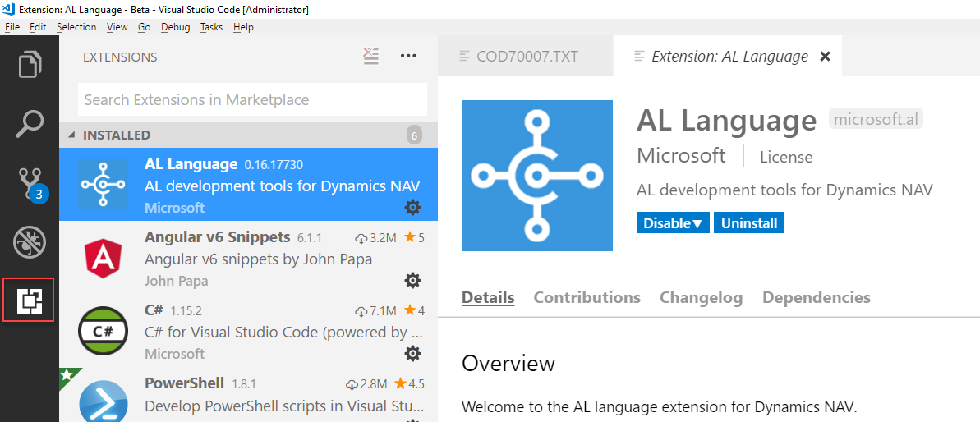The width and height of the screenshot is (980, 422).
Task: Open the License link
Action: pos(786,157)
